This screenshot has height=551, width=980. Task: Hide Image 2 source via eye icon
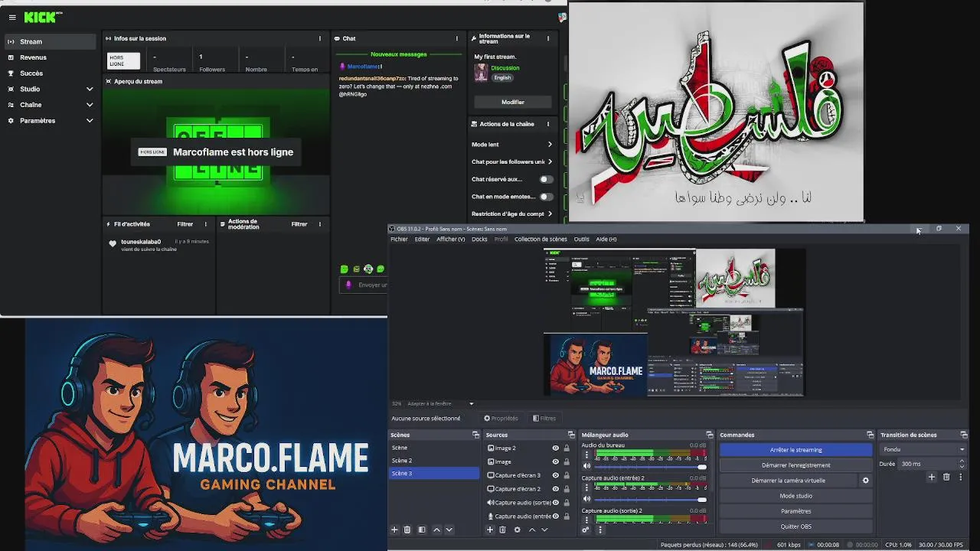556,448
